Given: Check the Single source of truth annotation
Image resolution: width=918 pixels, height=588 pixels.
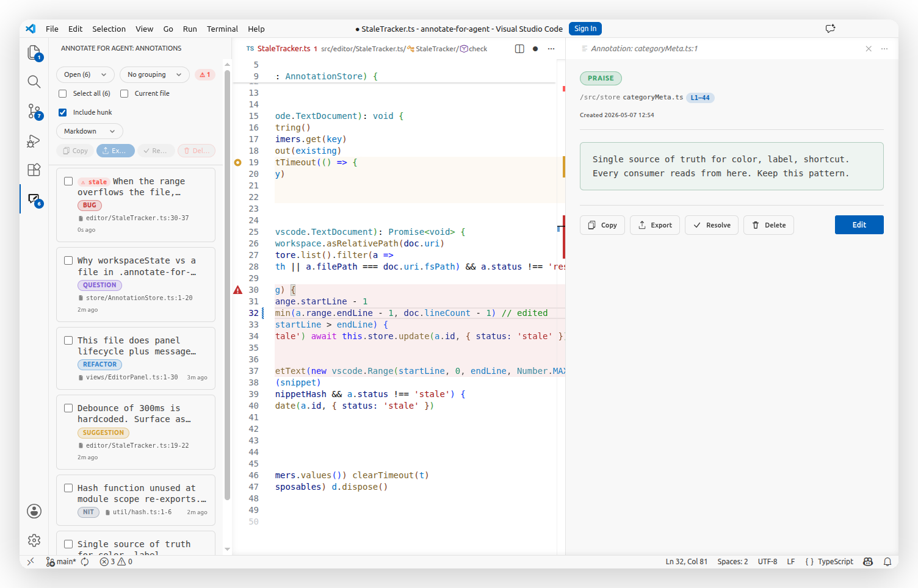Looking at the screenshot, I should (68, 544).
